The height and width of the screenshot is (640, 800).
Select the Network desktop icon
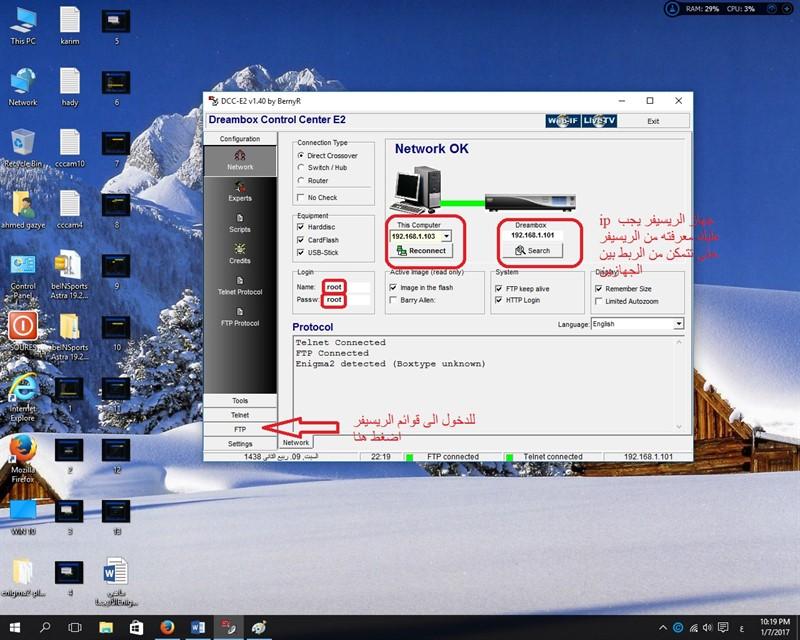pyautogui.click(x=23, y=88)
